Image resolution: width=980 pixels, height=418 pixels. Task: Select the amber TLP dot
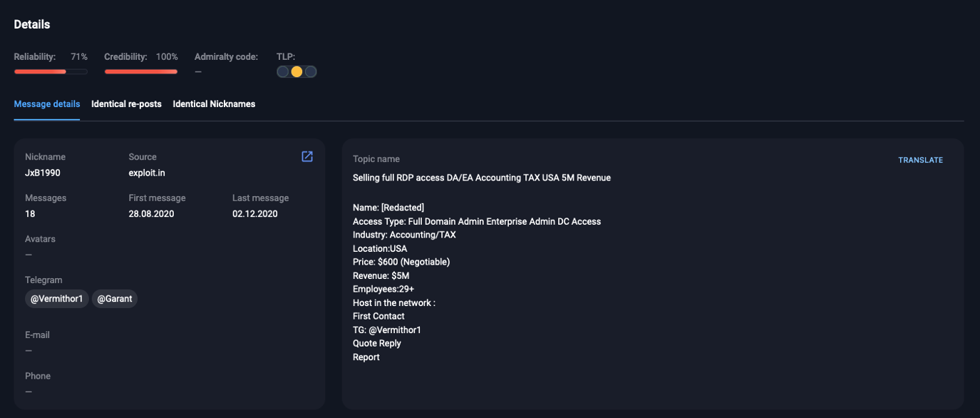click(x=296, y=71)
